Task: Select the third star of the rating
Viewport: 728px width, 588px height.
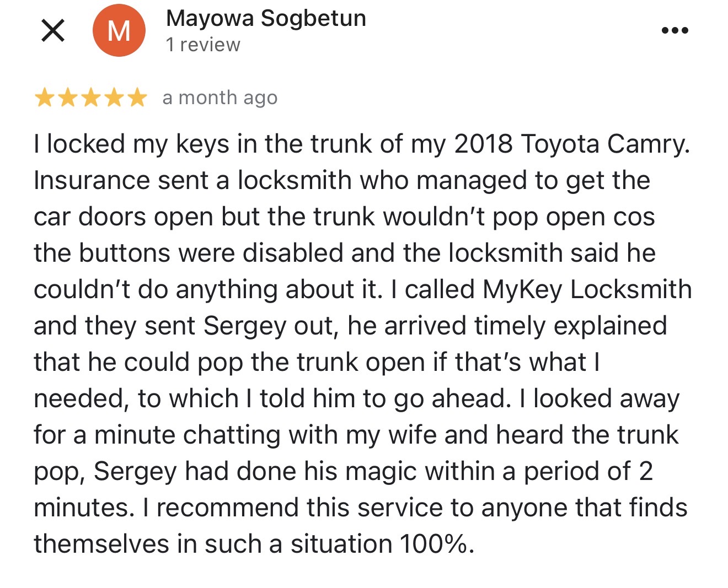Action: [92, 98]
